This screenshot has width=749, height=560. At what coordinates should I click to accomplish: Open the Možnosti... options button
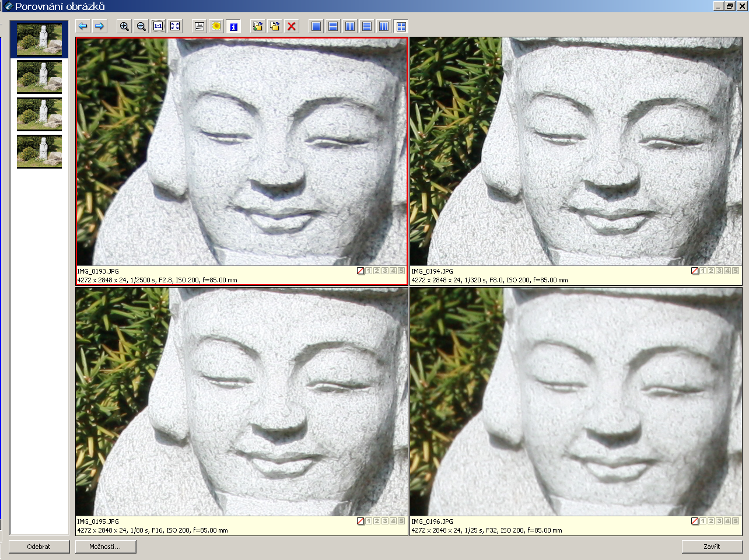(x=106, y=547)
